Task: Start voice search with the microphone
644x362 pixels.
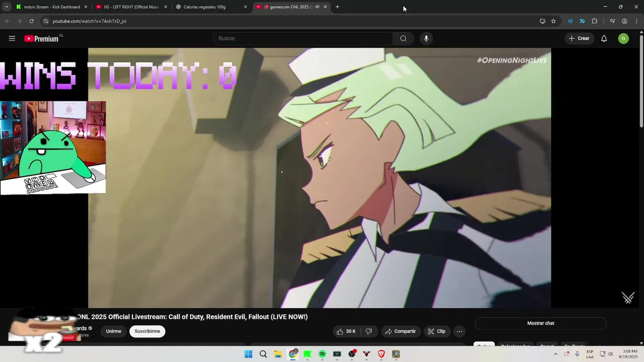Action: pyautogui.click(x=426, y=38)
